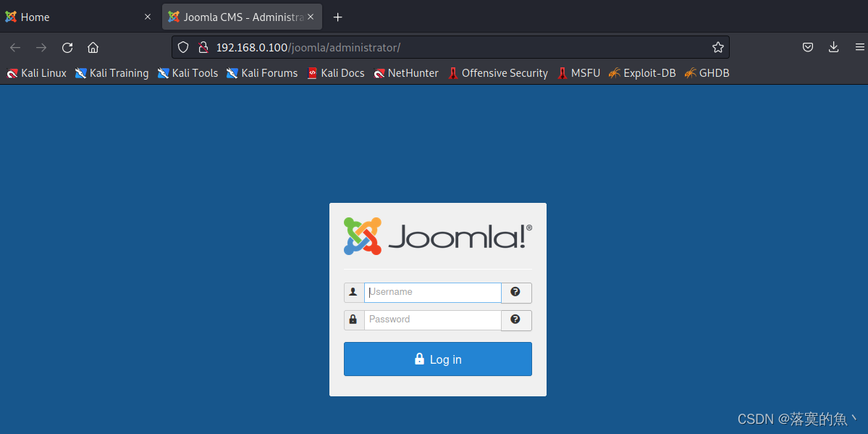Click the Password input field

(432, 320)
